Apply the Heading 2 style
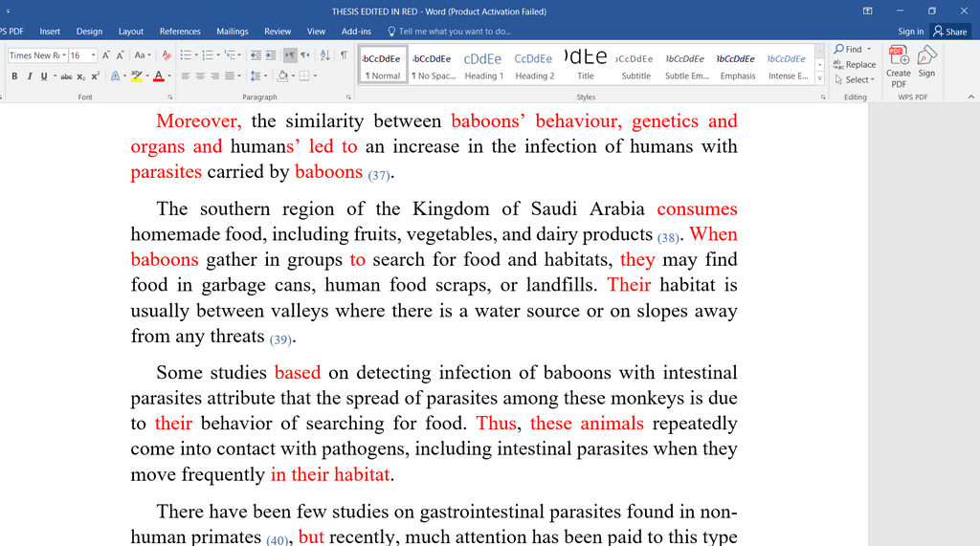Screen dimensions: 980x546 click(534, 64)
